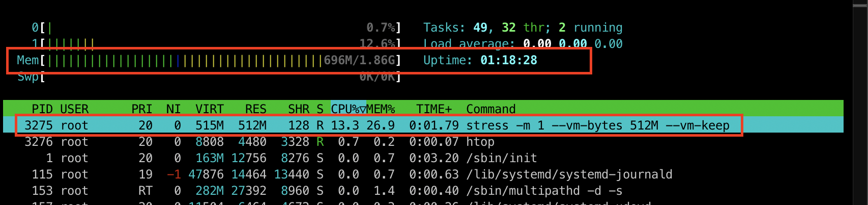Click the 515M VIRT value
Screen dimensions: 868x205
[210, 125]
